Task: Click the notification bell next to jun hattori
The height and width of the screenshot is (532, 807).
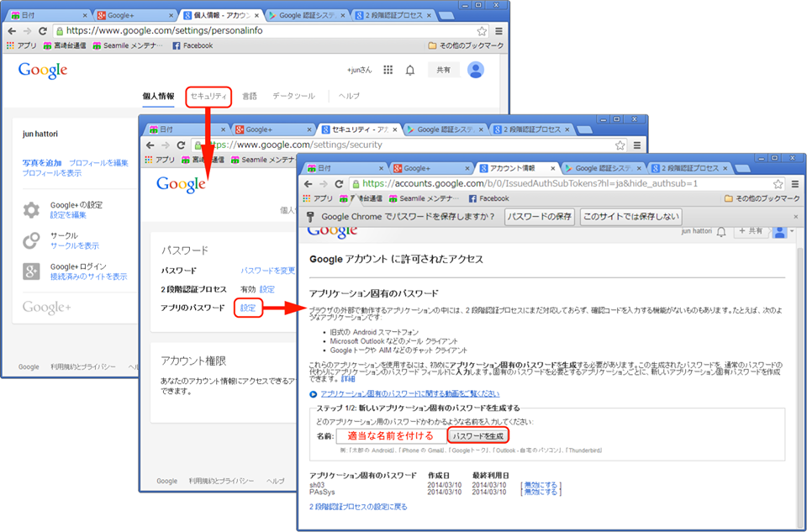Action: pos(721,232)
